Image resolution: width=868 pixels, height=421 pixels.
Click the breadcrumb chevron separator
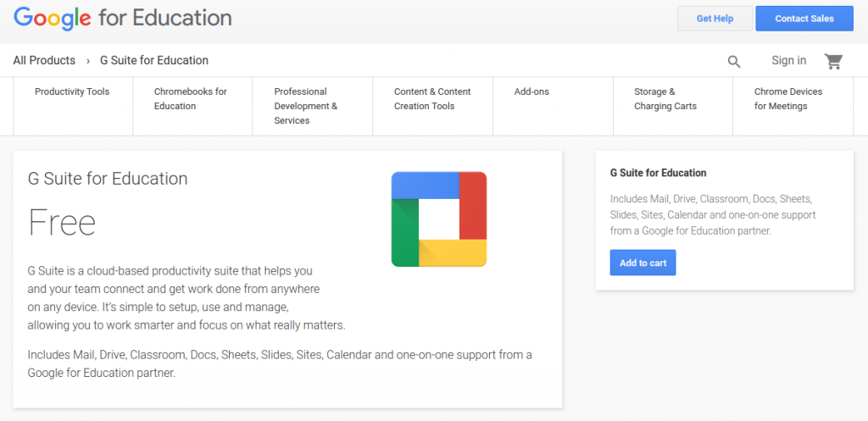click(87, 61)
